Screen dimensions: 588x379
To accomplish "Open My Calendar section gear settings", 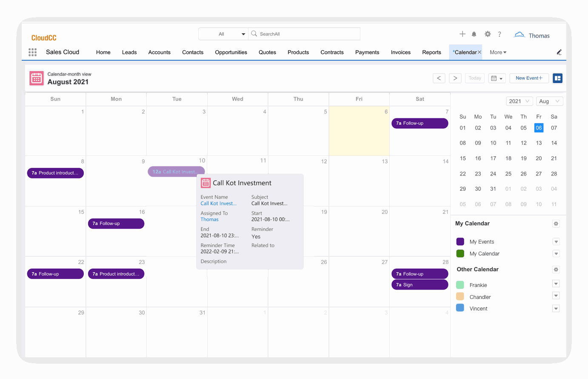I will [556, 224].
